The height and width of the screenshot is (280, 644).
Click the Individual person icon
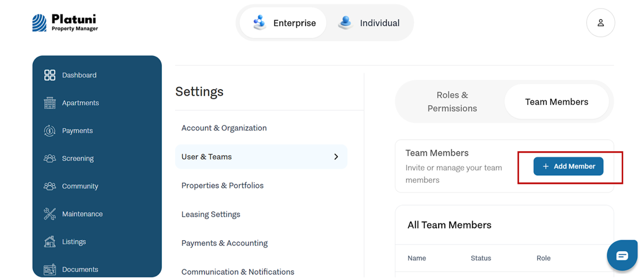[345, 23]
